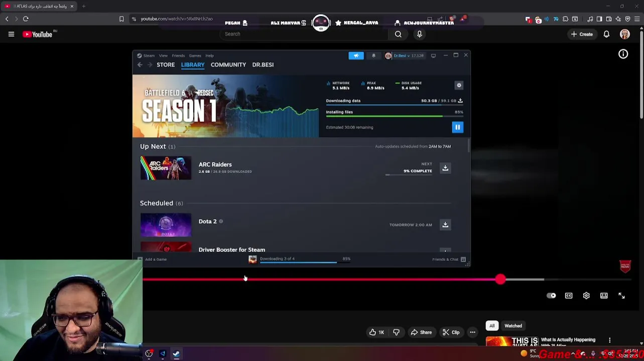
Task: Open the browser sidebar panel icon
Action: [x=599, y=19]
